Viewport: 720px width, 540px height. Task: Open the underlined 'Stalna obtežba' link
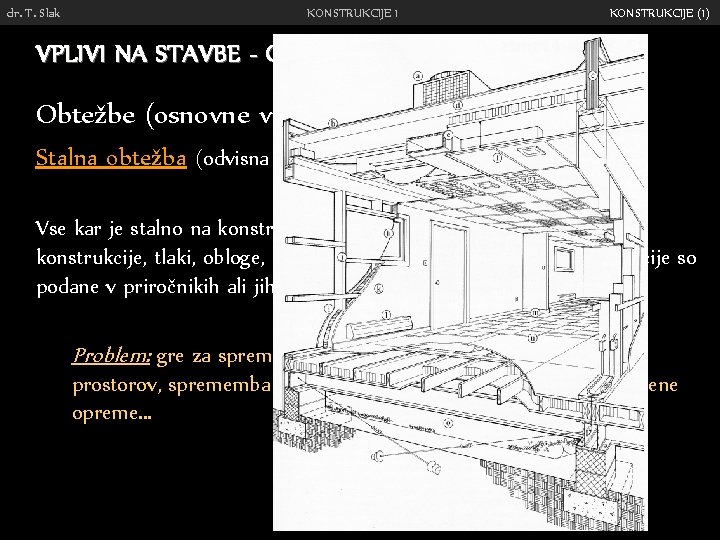pyautogui.click(x=111, y=158)
